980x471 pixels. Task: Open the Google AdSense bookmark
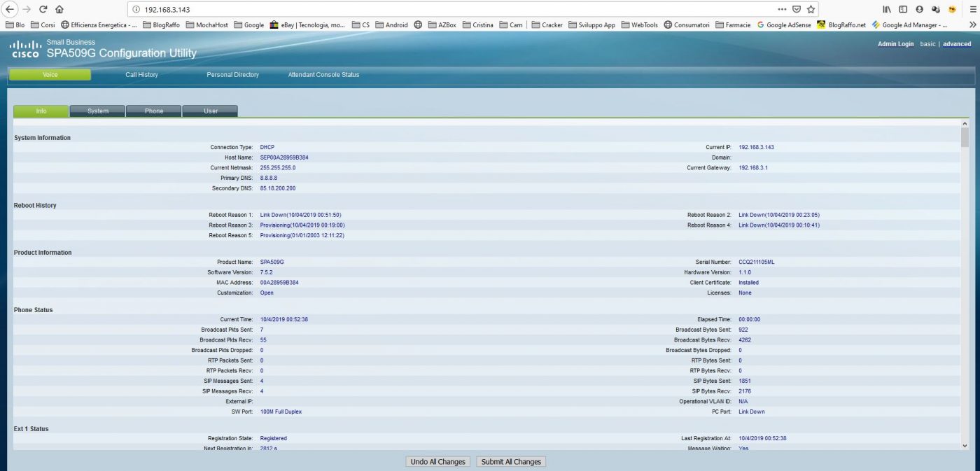click(x=784, y=25)
